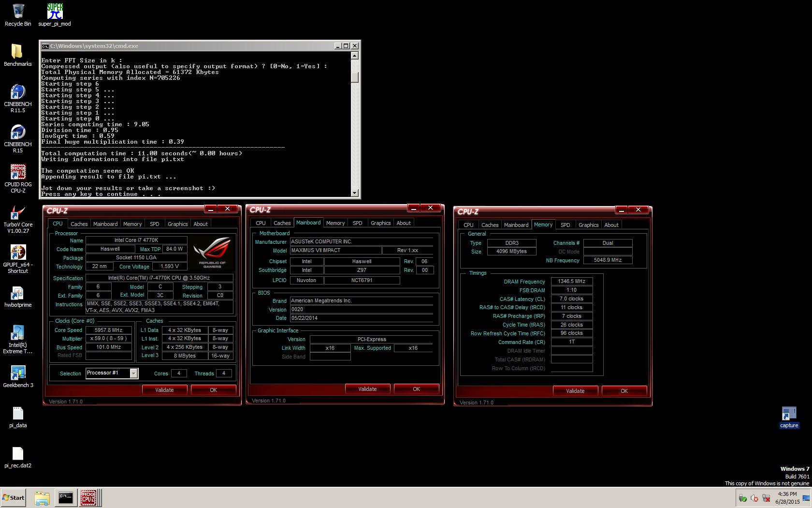This screenshot has height=508, width=812.
Task: Open Windows Explorer from the taskbar
Action: (x=42, y=498)
